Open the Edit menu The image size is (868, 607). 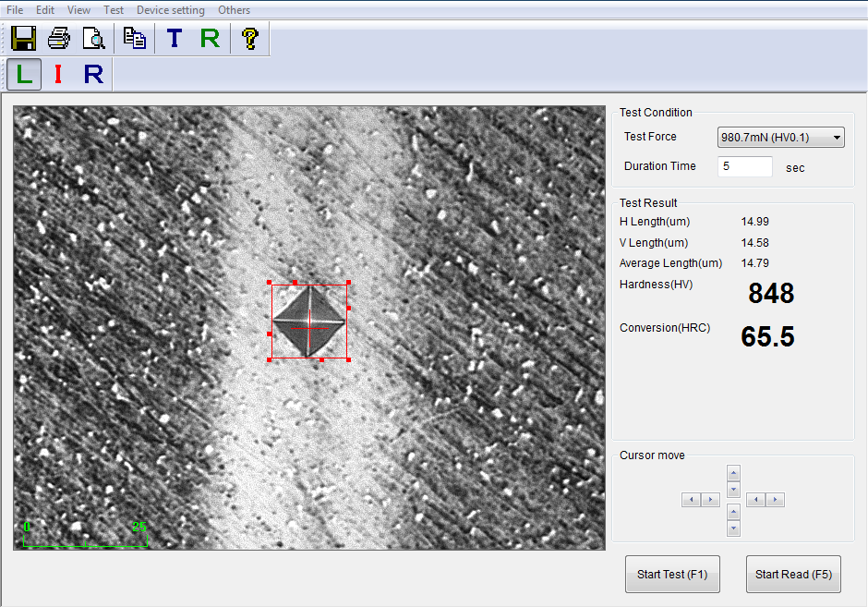point(45,10)
